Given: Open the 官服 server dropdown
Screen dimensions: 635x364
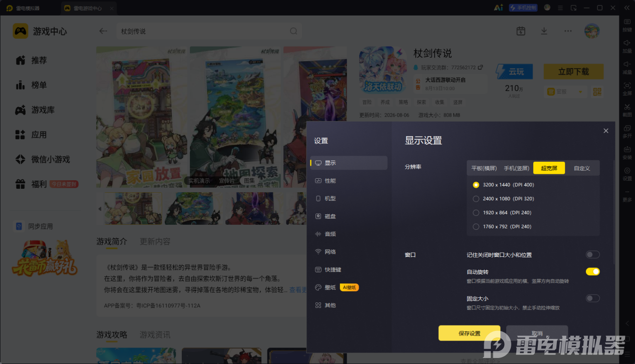Looking at the screenshot, I should (564, 92).
